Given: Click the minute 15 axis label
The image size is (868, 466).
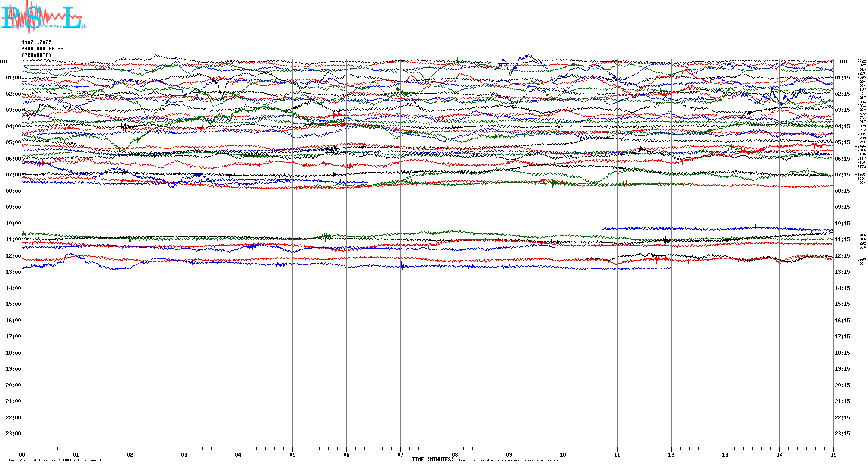Looking at the screenshot, I should pyautogui.click(x=833, y=454).
